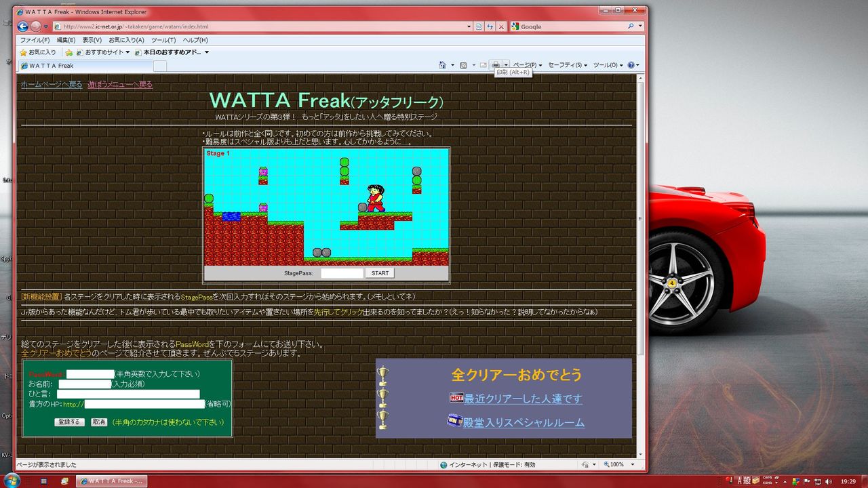The width and height of the screenshot is (868, 488).
Task: Open the 殿堂入りスペシャルルーム link
Action: pyautogui.click(x=524, y=422)
